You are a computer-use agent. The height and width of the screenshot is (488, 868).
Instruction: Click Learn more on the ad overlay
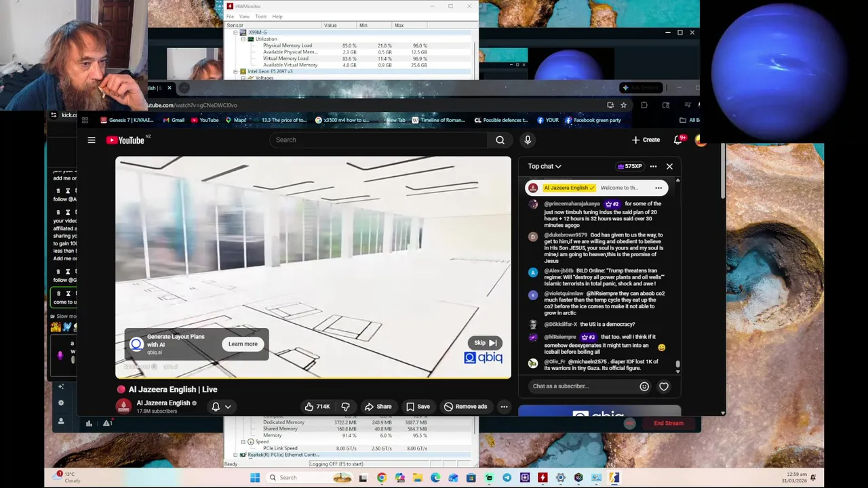tap(243, 344)
